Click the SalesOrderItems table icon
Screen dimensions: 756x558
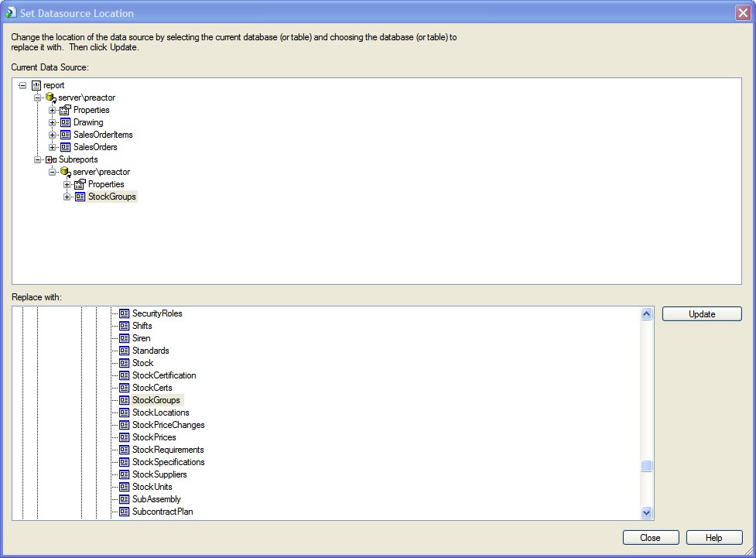click(x=66, y=135)
